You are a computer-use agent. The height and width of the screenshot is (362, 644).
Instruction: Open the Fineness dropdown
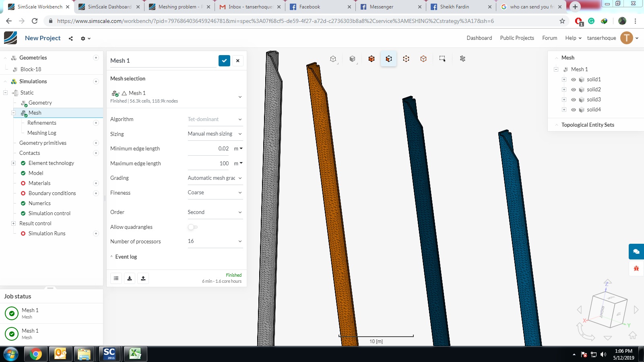click(215, 193)
